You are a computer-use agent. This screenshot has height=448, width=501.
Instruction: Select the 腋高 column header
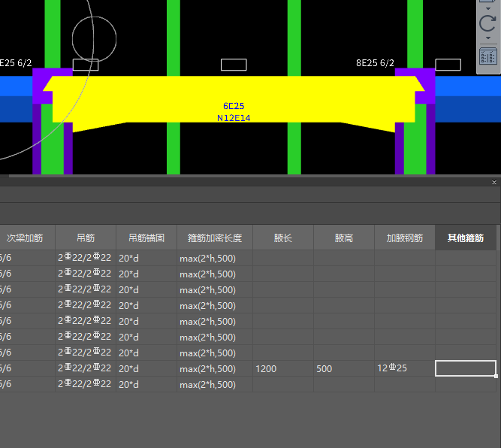pos(344,238)
